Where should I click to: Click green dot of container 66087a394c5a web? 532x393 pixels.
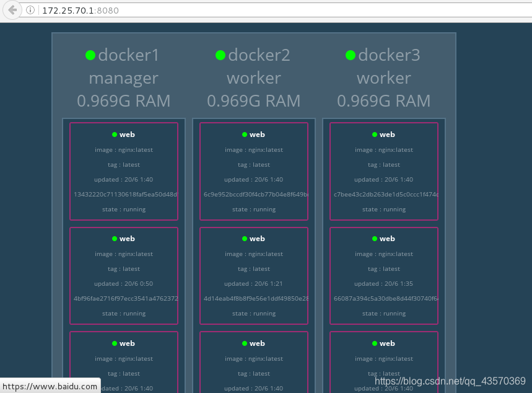click(x=375, y=239)
